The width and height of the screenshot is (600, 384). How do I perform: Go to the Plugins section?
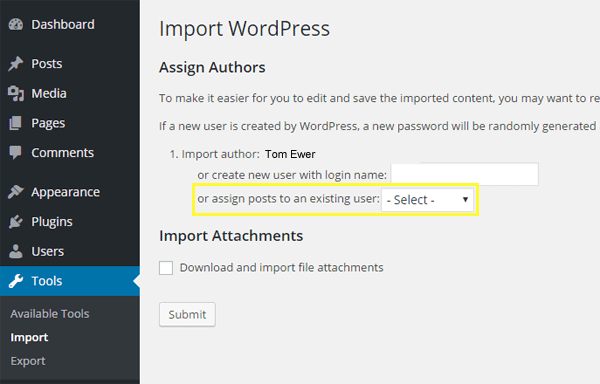[x=52, y=222]
